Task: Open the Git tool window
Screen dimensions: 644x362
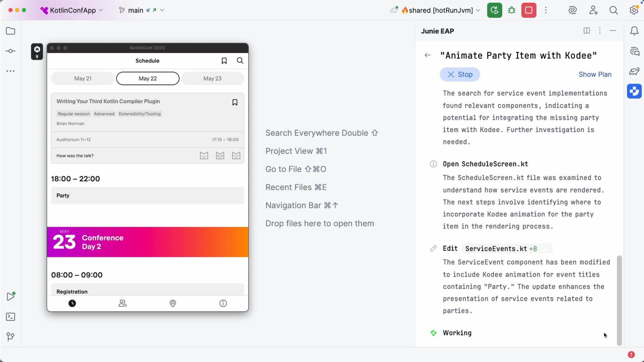Action: (x=10, y=337)
